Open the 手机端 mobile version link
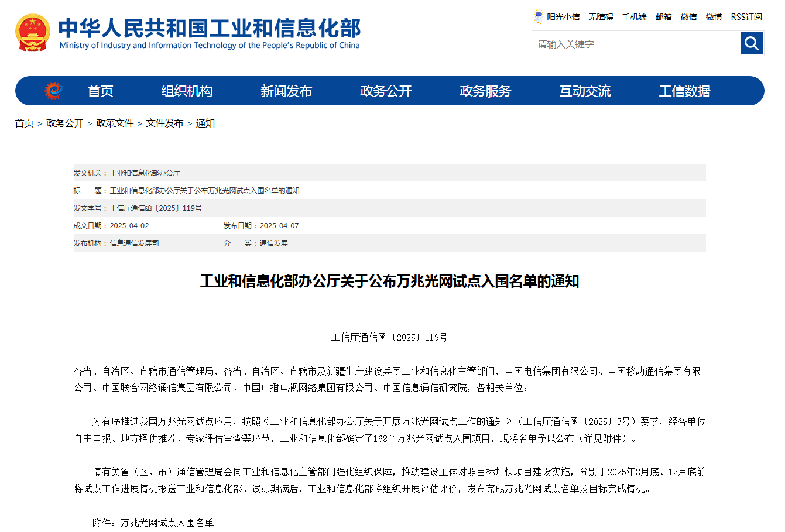The image size is (785, 532). (x=634, y=18)
